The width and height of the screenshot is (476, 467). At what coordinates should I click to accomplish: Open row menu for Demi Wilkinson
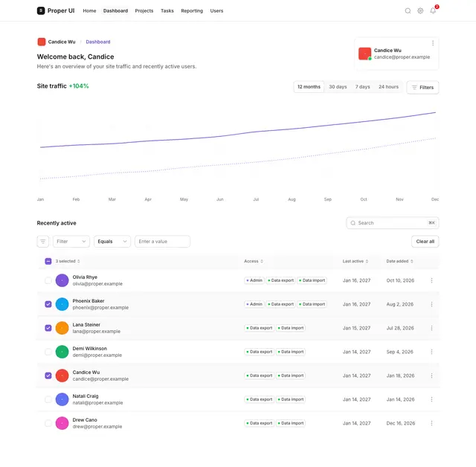pos(431,352)
